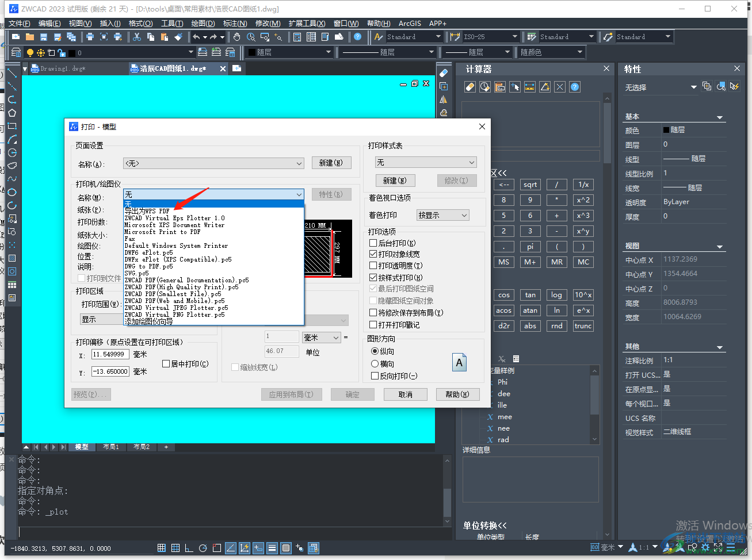Click the Y offset input field
The width and height of the screenshot is (752, 560).
pyautogui.click(x=110, y=371)
